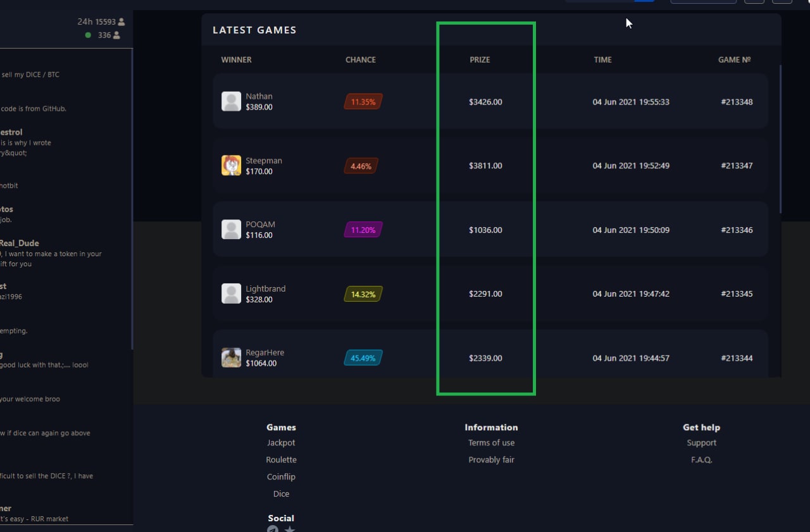The height and width of the screenshot is (532, 810).
Task: Click the star social icon in footer
Action: coord(290,529)
